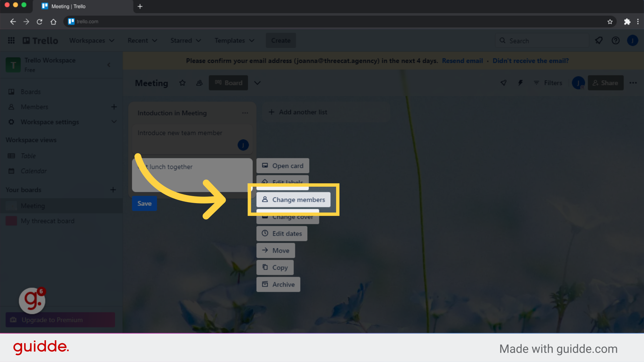Choose Archive from the card menu
The width and height of the screenshot is (644, 362).
coord(278,284)
